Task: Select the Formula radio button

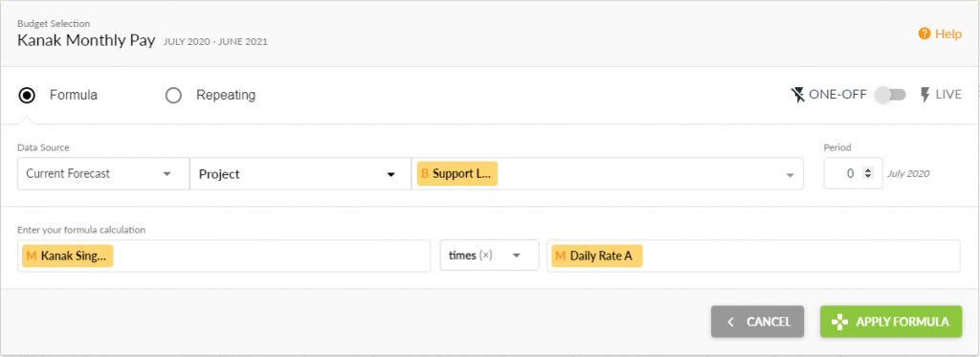Action: 27,96
